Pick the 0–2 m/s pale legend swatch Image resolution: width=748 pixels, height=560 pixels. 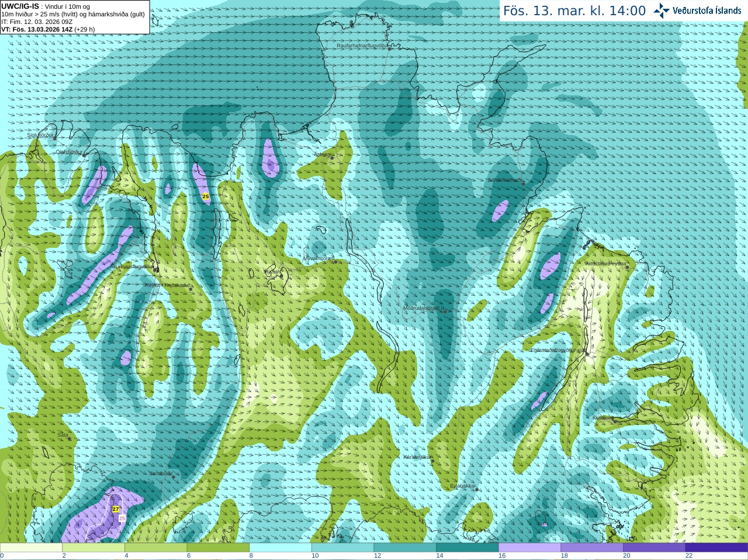31,548
